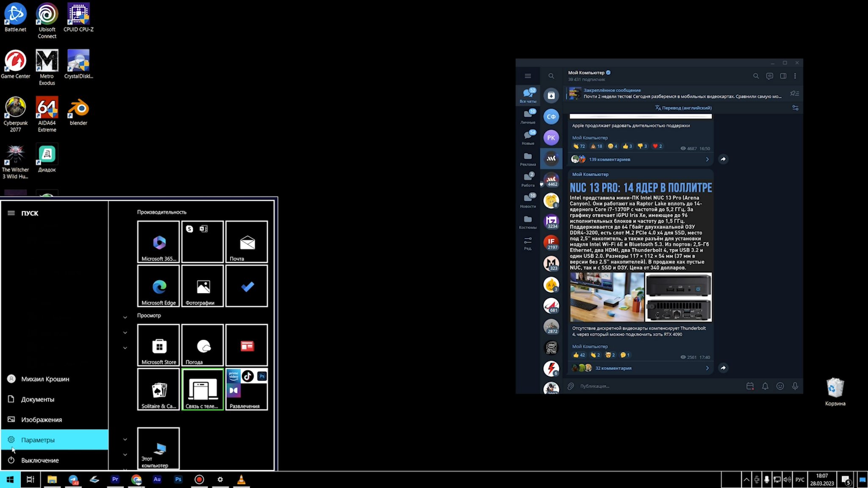The height and width of the screenshot is (488, 868).
Task: Toggle silent broadcast bell icon
Action: click(765, 386)
